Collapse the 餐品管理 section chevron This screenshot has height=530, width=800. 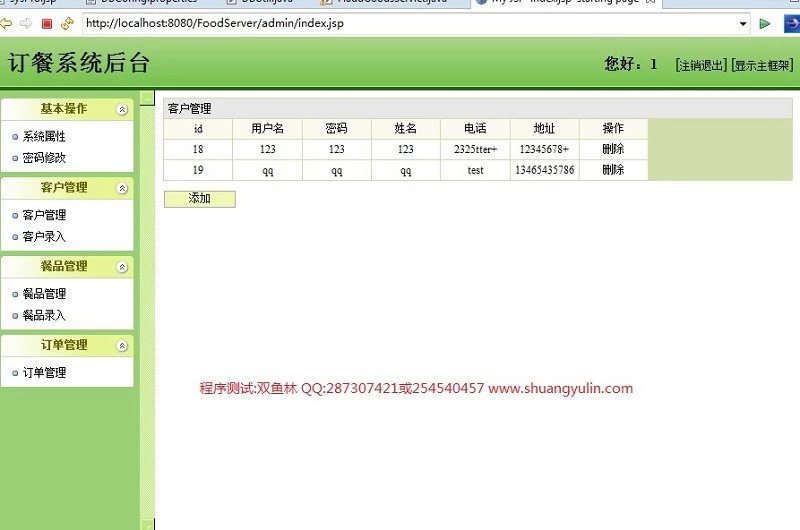(122, 267)
